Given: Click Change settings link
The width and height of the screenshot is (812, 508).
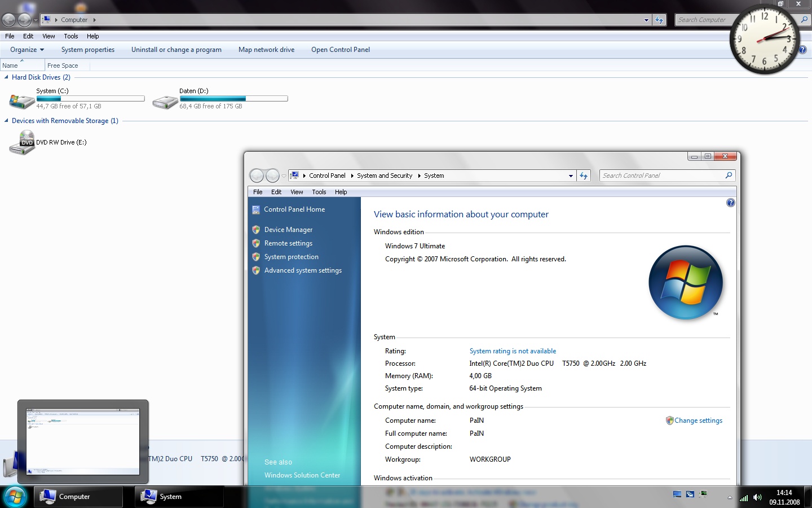Looking at the screenshot, I should tap(698, 421).
